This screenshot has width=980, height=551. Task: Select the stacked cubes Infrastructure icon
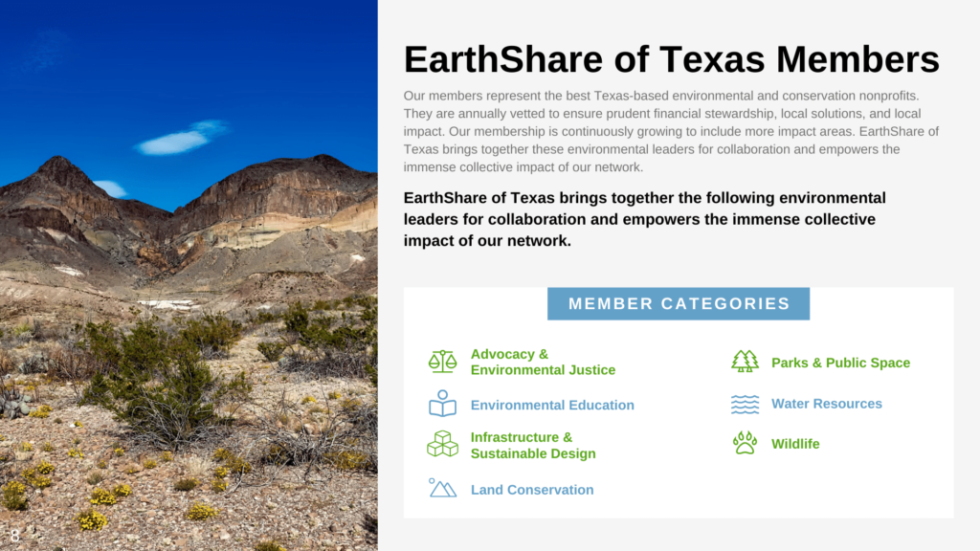coord(441,444)
